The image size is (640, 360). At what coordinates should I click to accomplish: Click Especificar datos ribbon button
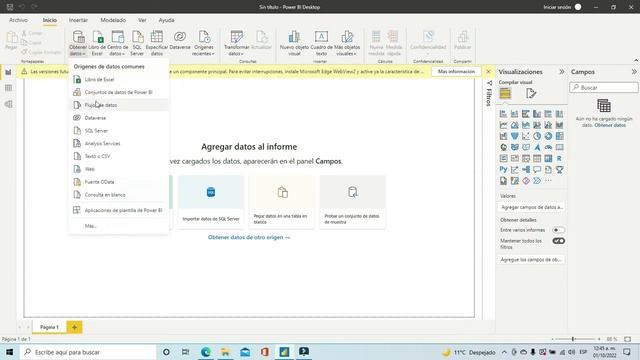tap(157, 43)
